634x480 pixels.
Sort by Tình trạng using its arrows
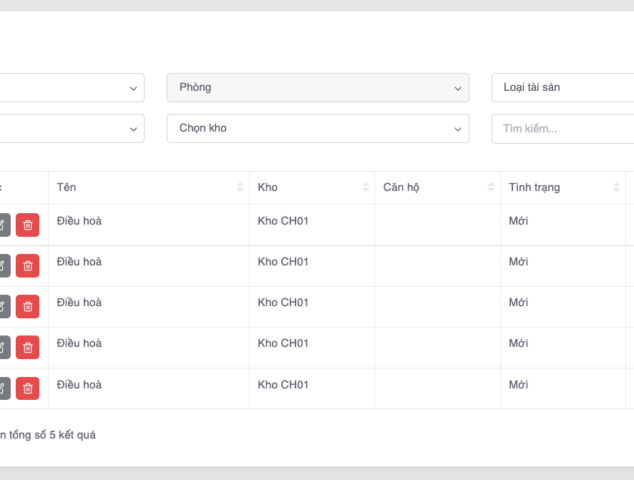tap(617, 188)
